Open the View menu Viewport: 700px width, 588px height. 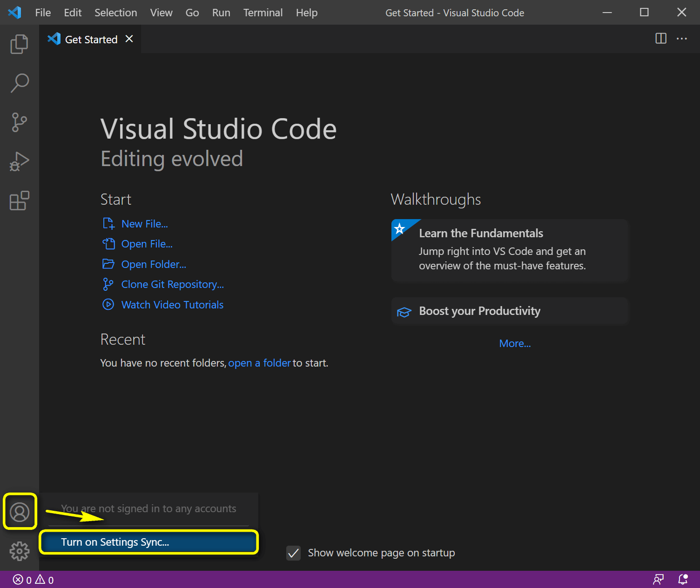point(161,13)
